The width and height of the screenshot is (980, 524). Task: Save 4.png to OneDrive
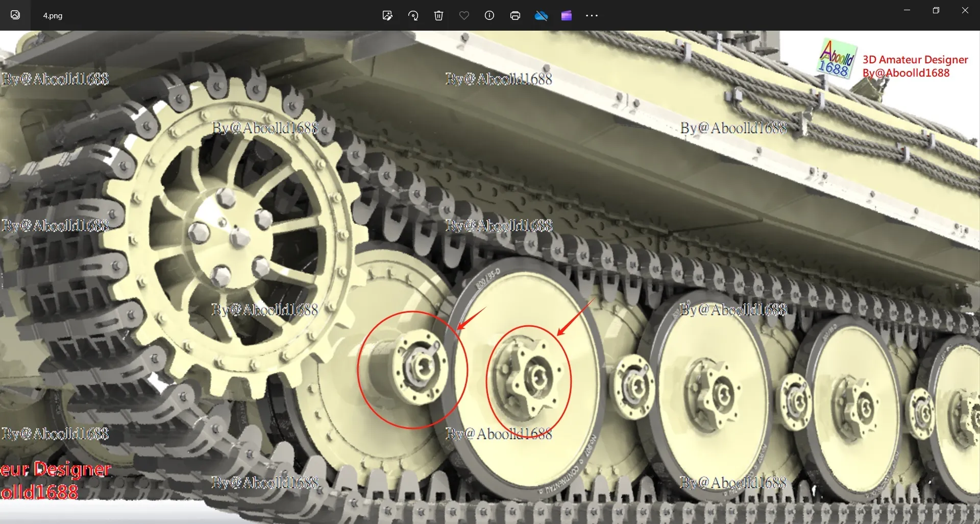pyautogui.click(x=541, y=15)
